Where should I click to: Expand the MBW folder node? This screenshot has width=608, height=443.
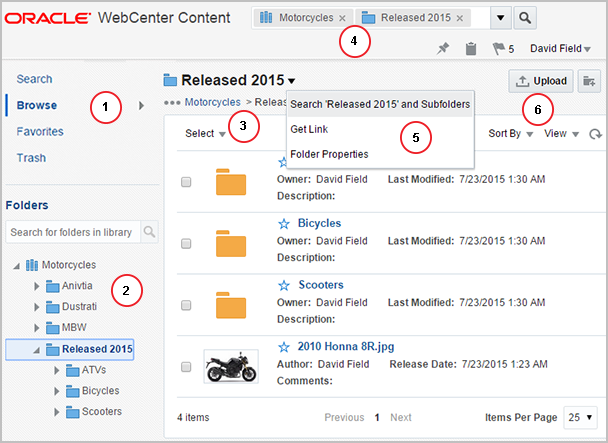point(36,328)
